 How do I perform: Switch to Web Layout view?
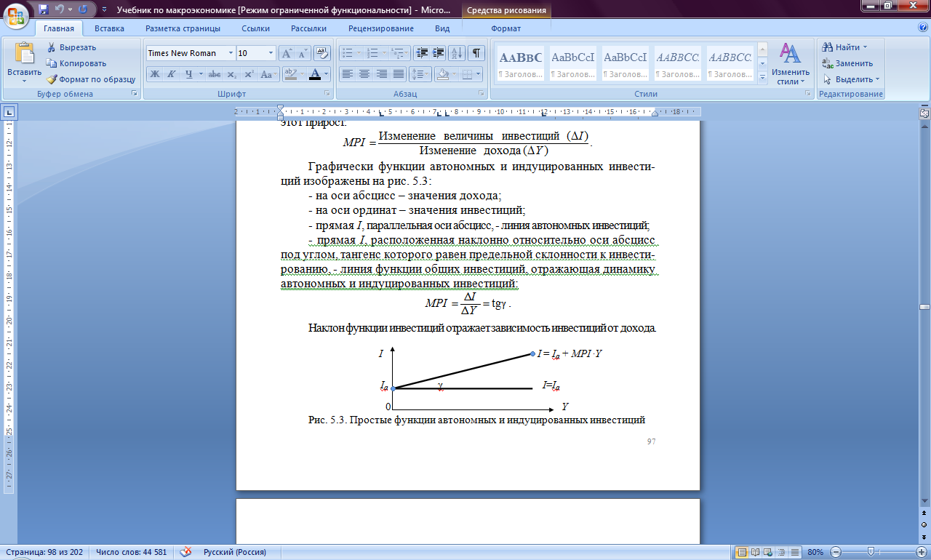tap(767, 552)
